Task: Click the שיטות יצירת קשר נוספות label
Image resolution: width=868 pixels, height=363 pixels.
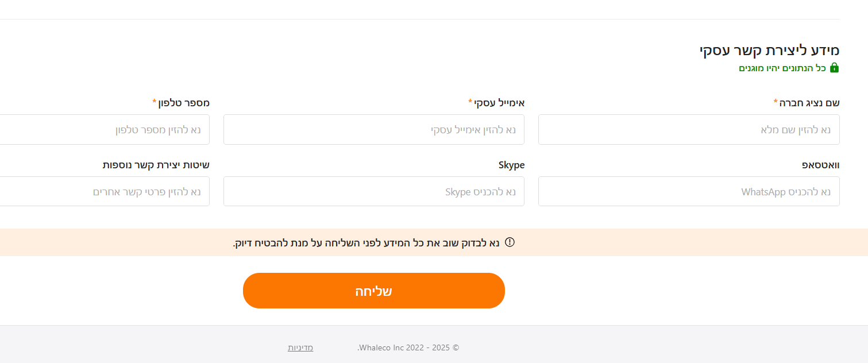Action: (156, 165)
